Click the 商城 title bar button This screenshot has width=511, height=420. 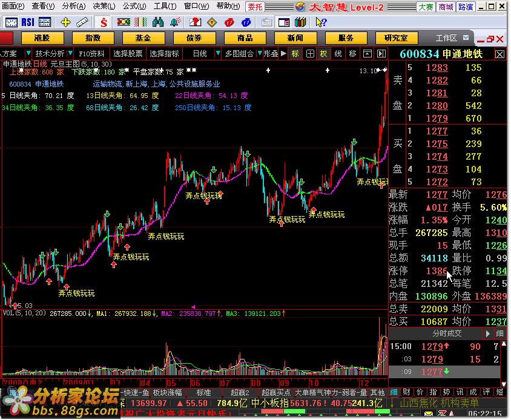(x=446, y=7)
